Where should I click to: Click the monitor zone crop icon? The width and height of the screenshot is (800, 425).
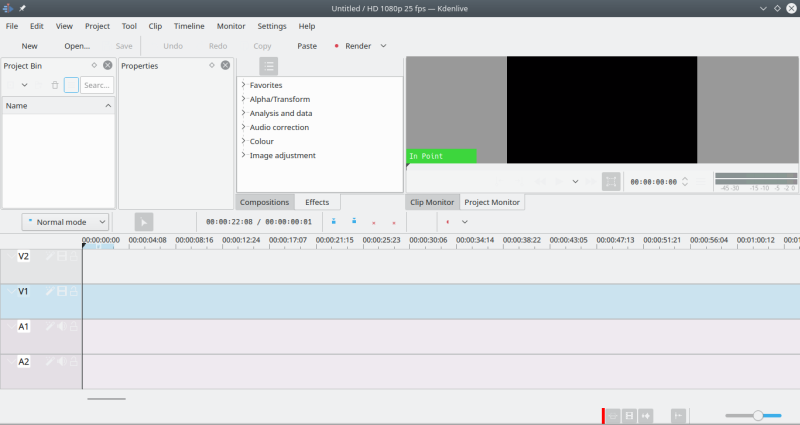610,181
